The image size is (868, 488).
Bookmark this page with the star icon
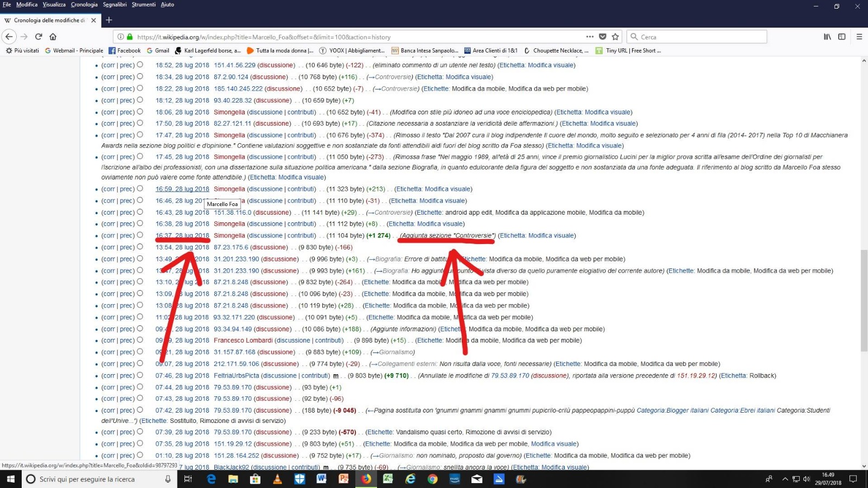pos(615,37)
